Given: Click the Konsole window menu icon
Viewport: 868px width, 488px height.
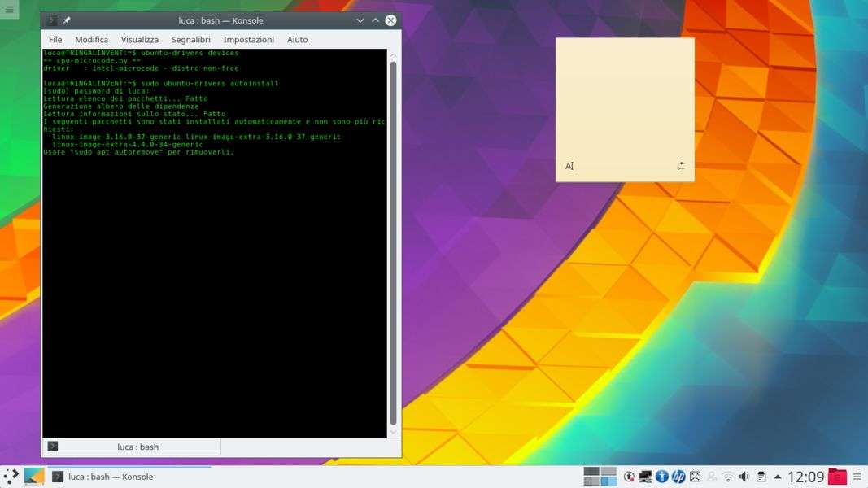Looking at the screenshot, I should pyautogui.click(x=52, y=20).
